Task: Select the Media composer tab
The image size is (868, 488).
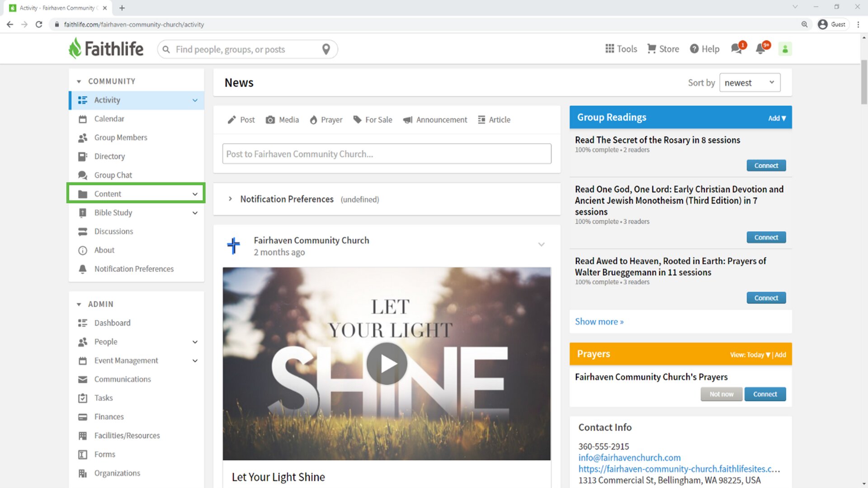Action: pyautogui.click(x=282, y=120)
